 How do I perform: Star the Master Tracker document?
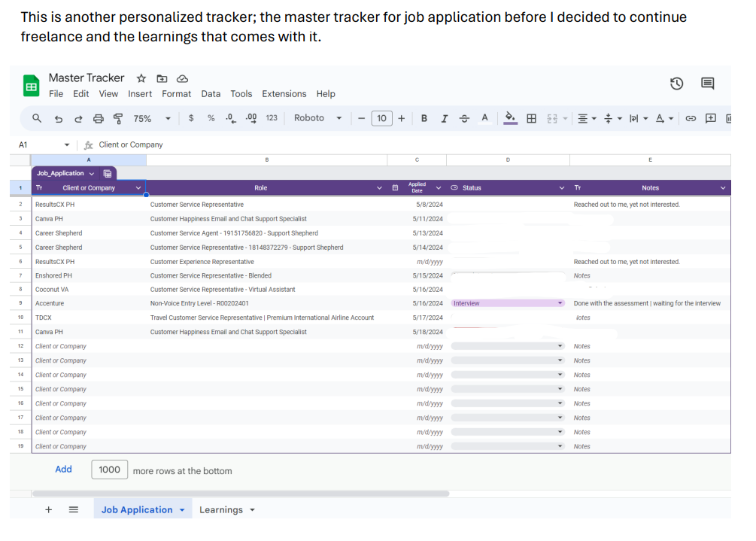click(x=141, y=78)
